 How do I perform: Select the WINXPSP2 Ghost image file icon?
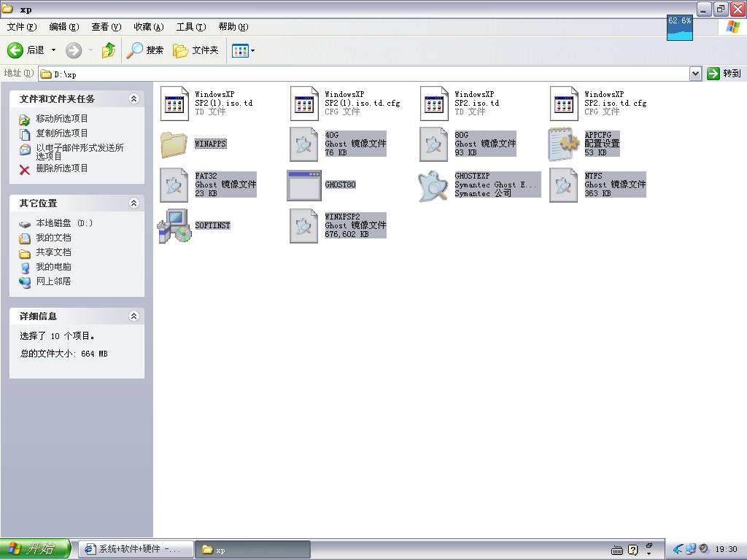tap(304, 226)
